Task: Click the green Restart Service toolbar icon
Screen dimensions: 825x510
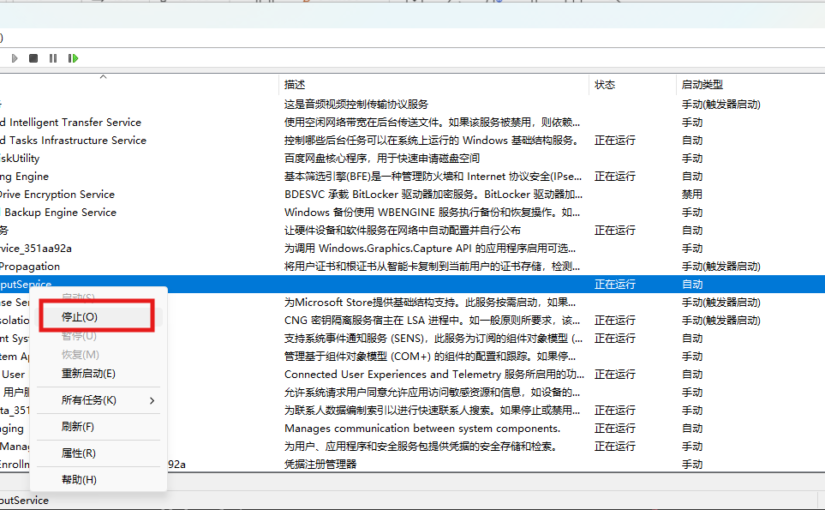Action: 73,58
